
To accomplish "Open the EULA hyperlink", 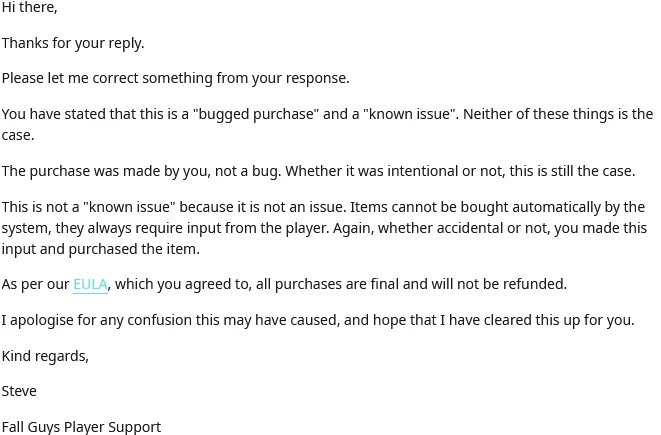I will point(90,285).
